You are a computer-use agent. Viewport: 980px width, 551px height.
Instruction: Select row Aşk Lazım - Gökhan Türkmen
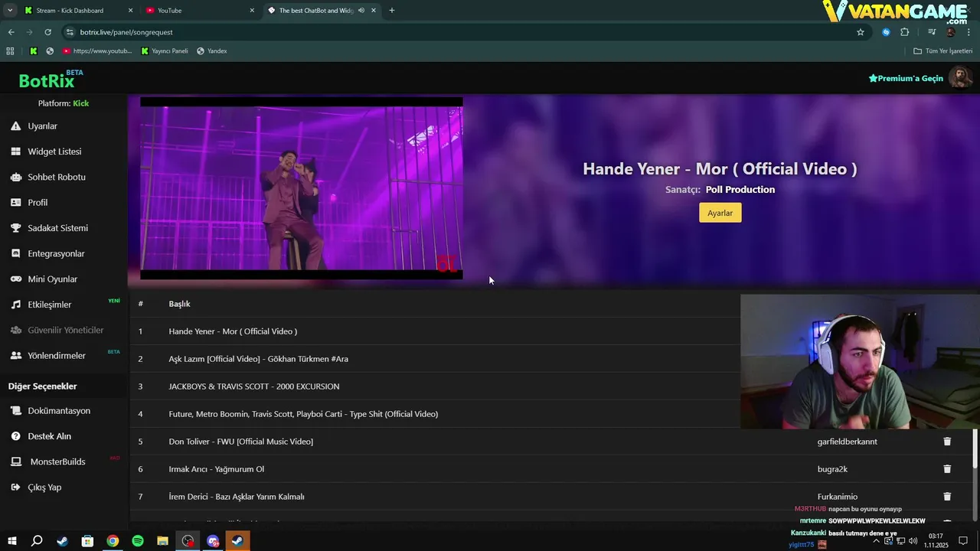click(435, 359)
